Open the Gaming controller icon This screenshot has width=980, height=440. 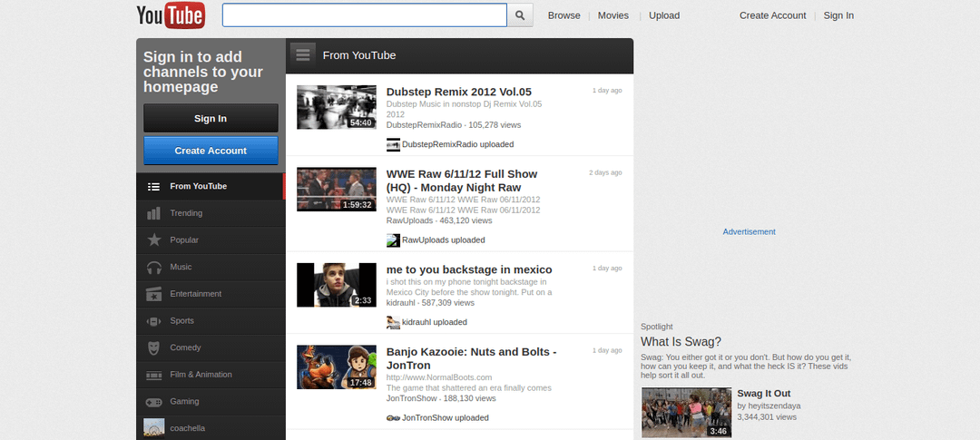[x=154, y=401]
